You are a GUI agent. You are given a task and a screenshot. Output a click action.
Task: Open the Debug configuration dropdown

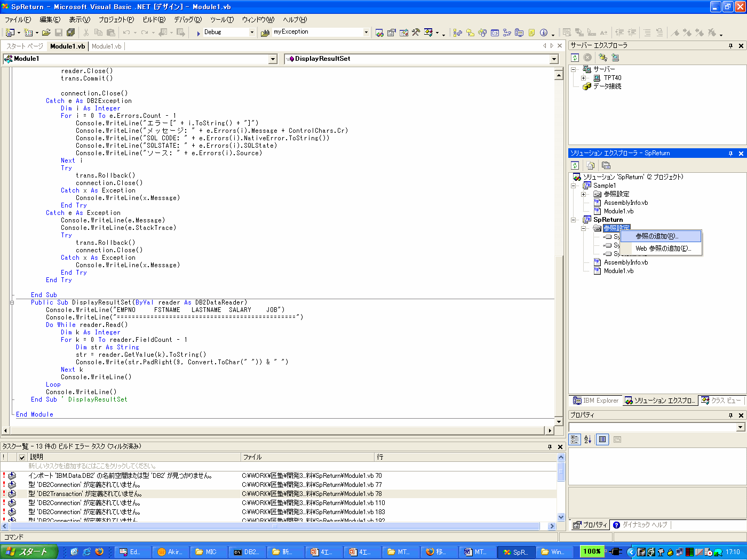252,32
